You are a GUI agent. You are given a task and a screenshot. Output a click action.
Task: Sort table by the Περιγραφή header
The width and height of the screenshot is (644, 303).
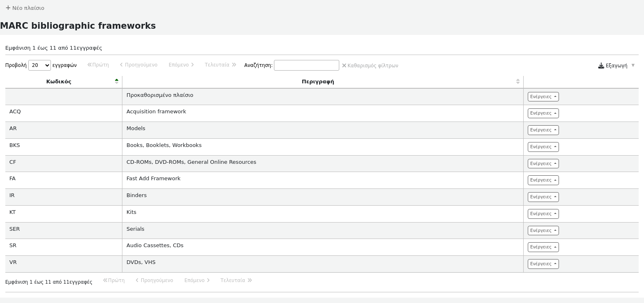coord(317,82)
